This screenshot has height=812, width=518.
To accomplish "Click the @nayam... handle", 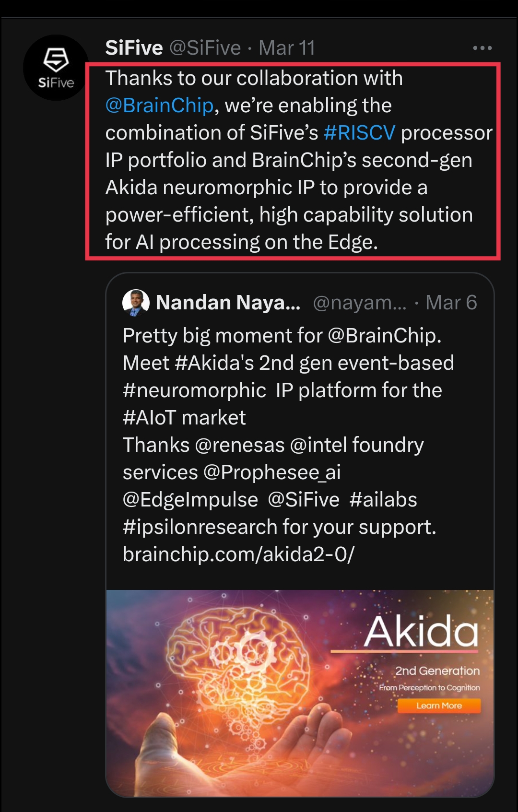I will (x=359, y=303).
